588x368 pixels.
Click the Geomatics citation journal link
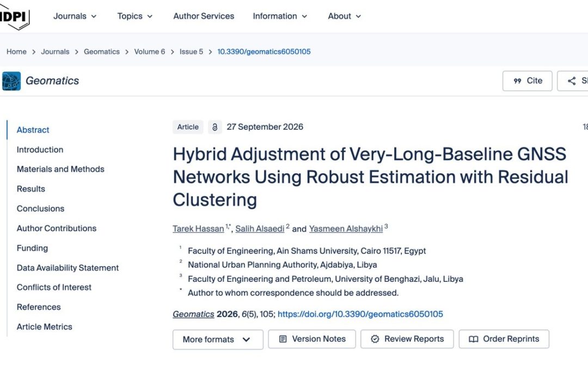[x=193, y=315]
